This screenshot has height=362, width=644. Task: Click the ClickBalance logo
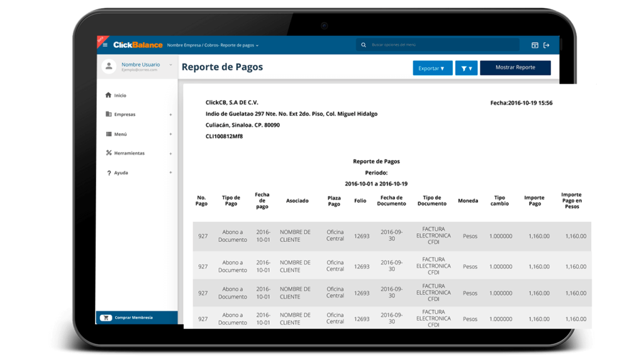(138, 45)
